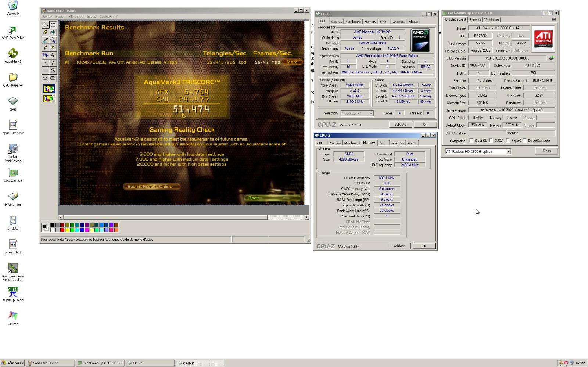
Task: Click the BIOS save icon in GPU-Z
Action: [x=552, y=58]
